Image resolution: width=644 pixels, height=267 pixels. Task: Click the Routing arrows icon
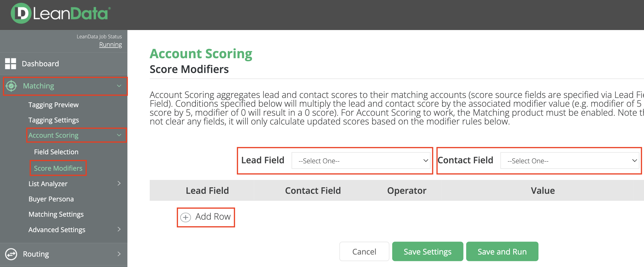11,254
